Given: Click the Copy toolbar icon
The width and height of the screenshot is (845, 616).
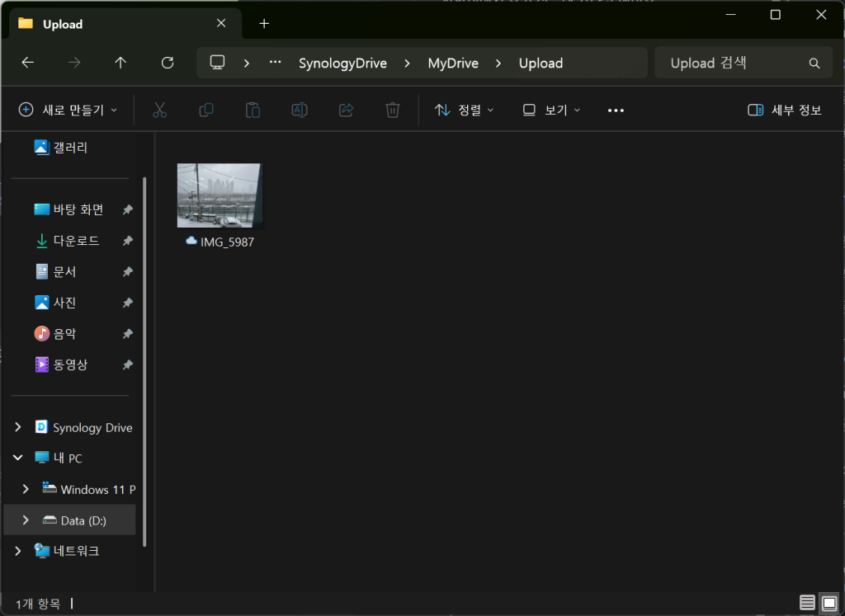Looking at the screenshot, I should point(205,111).
